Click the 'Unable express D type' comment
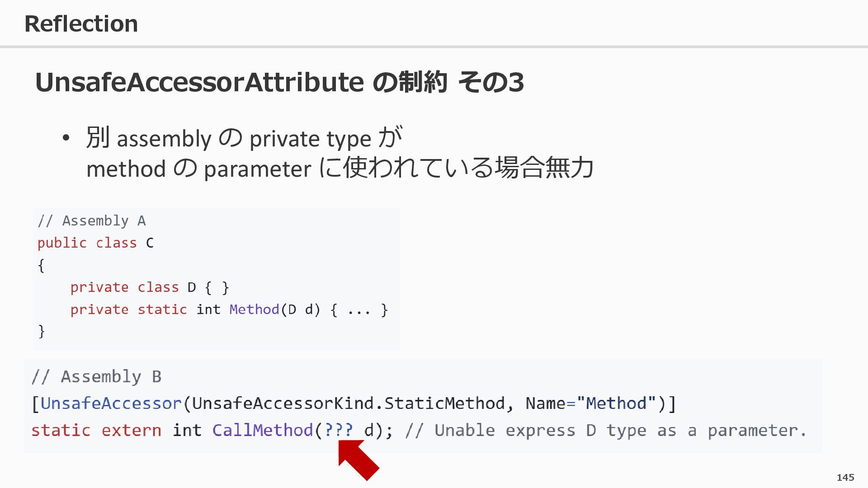The width and height of the screenshot is (868, 488). 606,430
